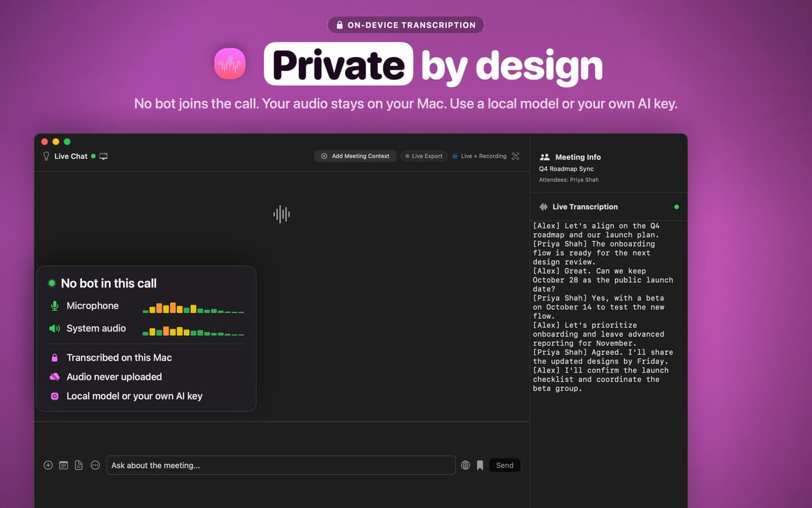Image resolution: width=812 pixels, height=508 pixels.
Task: Click the pink app logo in the banner
Action: tap(230, 64)
